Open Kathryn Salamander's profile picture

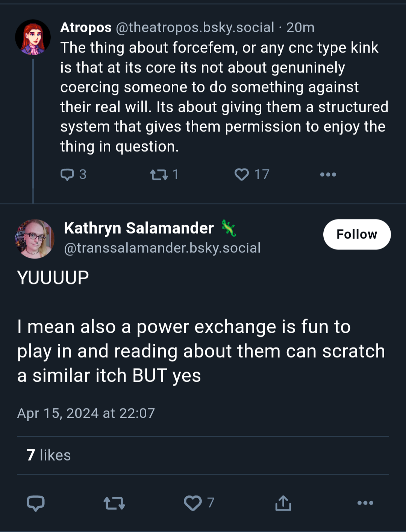point(35,239)
